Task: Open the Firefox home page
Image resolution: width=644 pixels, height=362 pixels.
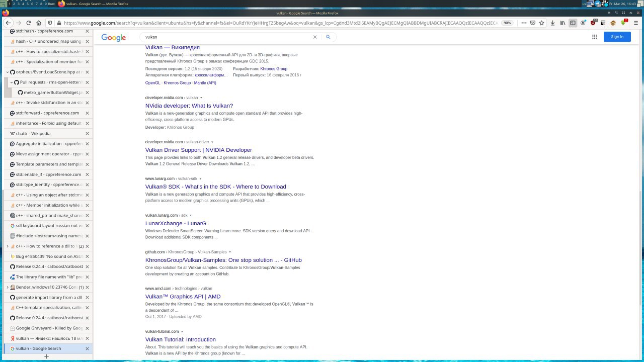Action: tap(39, 23)
